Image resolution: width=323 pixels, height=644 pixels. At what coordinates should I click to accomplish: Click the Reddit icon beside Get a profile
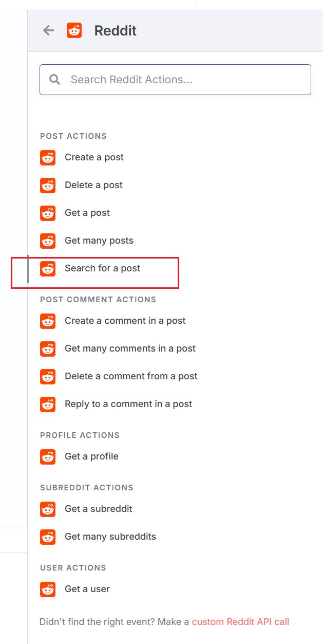point(48,457)
